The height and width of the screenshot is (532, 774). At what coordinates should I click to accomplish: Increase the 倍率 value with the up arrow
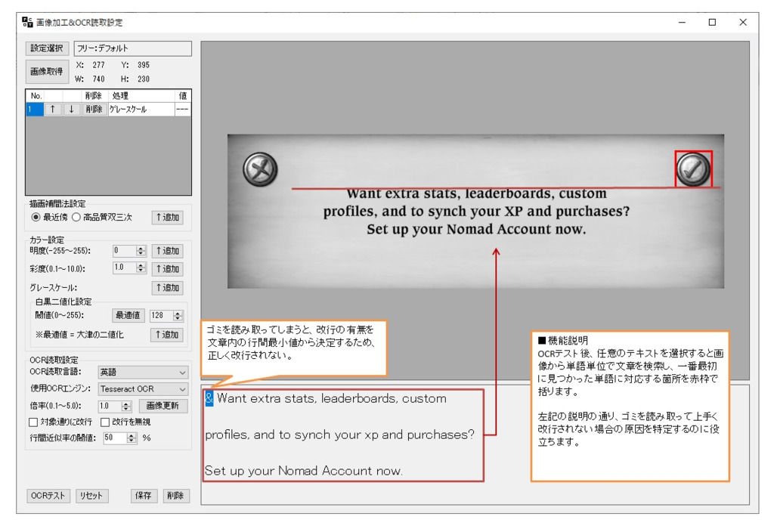pos(127,404)
